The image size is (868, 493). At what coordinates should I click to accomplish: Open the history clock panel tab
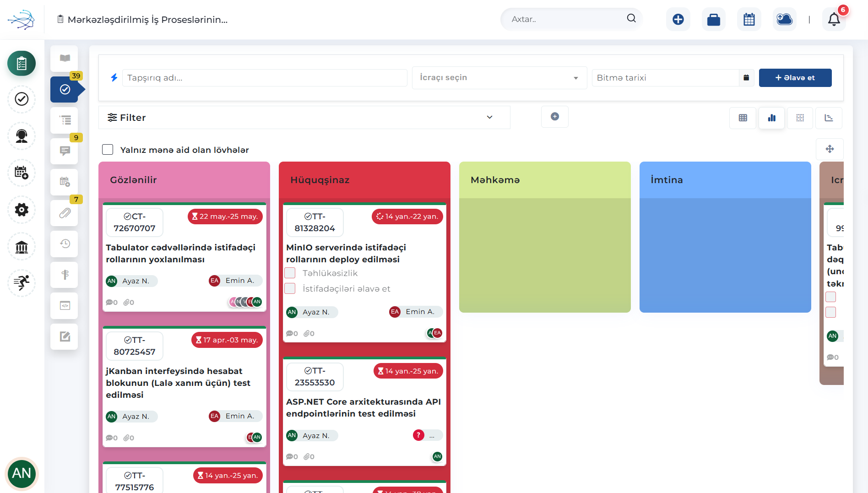pos(65,244)
